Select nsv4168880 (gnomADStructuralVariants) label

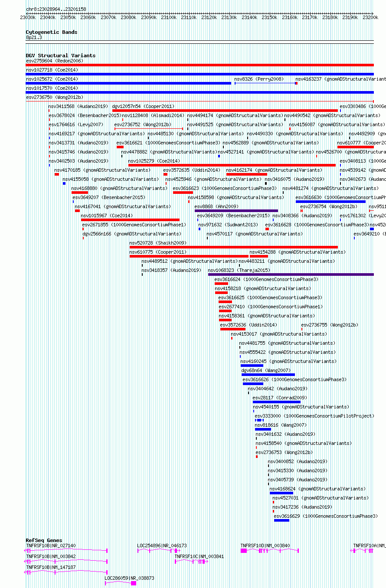tap(119, 188)
